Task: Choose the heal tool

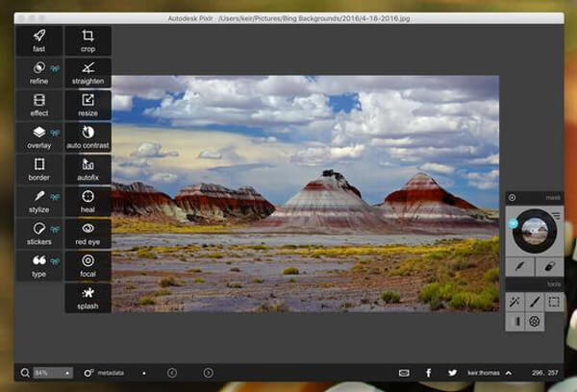Action: 88,201
